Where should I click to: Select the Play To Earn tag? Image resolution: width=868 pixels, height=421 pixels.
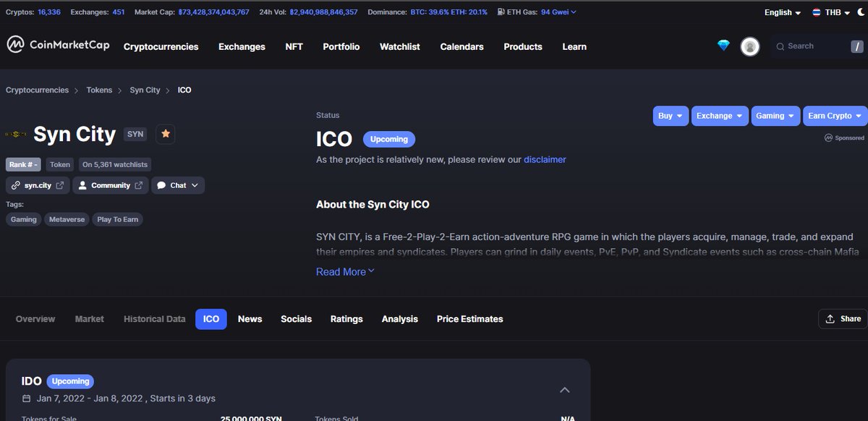tap(117, 219)
